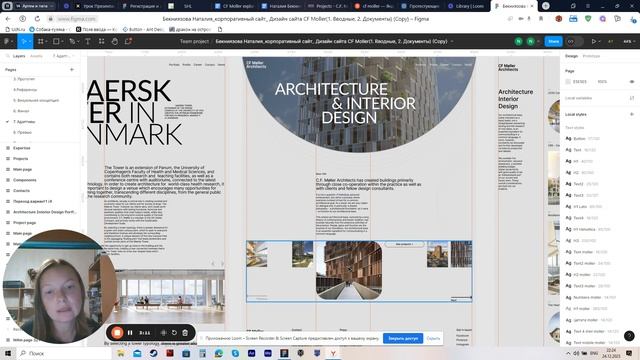Open the Resources components tool

(x=101, y=41)
